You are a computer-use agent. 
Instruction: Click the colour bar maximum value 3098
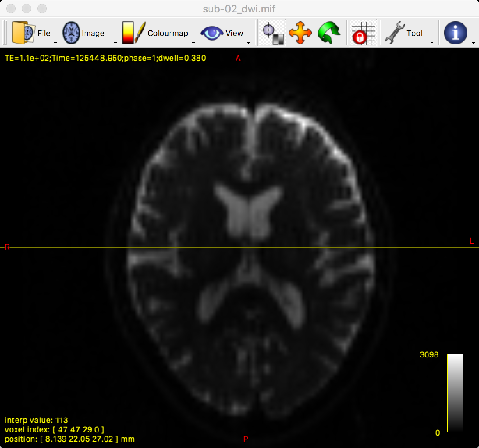point(429,355)
